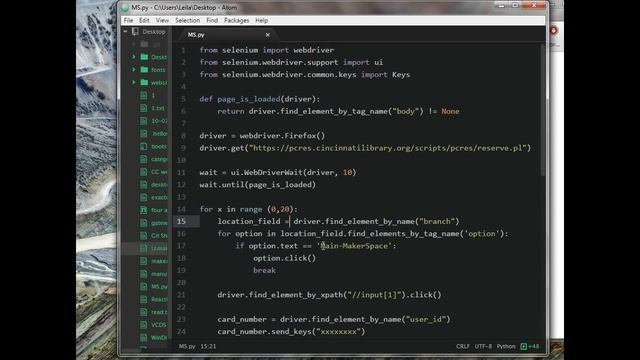The width and height of the screenshot is (640, 360).
Task: Open the file starting with 'read.t'
Action: coord(159,312)
